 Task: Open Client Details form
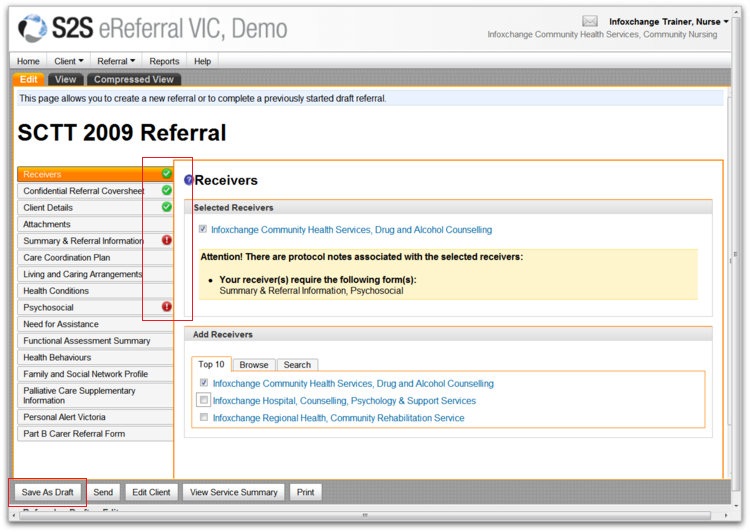95,207
